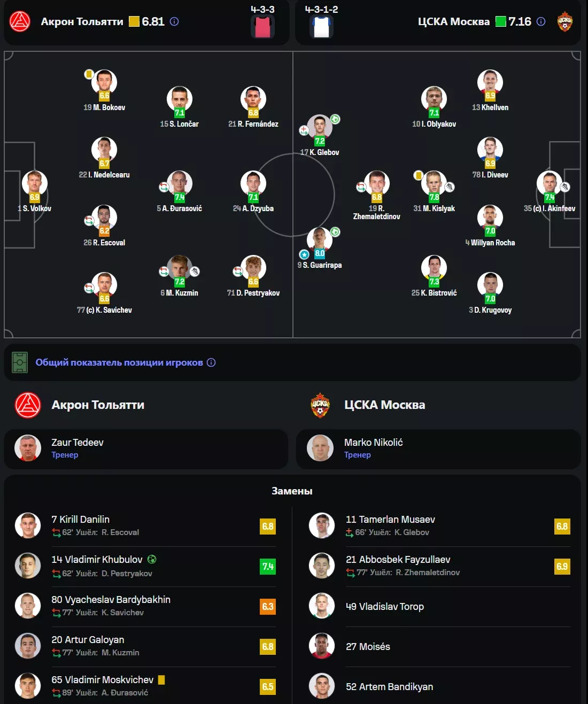Click the Akron Togliatti logo in the header

coord(20,21)
